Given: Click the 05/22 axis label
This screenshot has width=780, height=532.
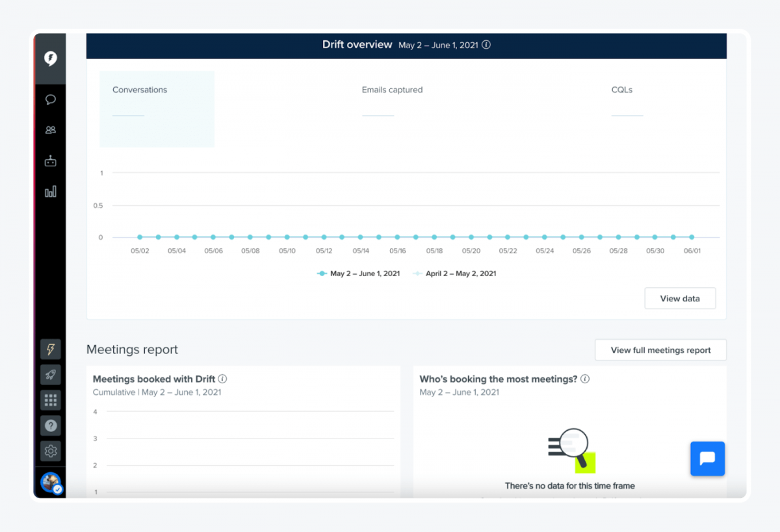Looking at the screenshot, I should (508, 251).
